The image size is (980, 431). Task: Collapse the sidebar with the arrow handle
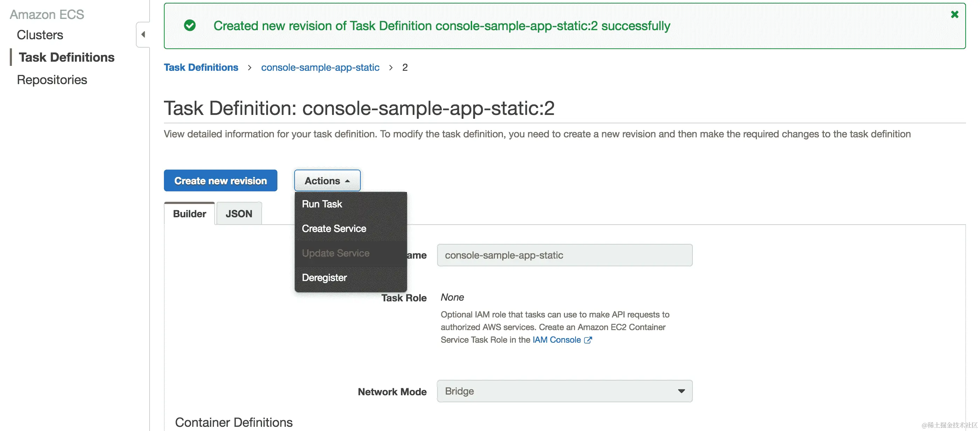(x=143, y=35)
